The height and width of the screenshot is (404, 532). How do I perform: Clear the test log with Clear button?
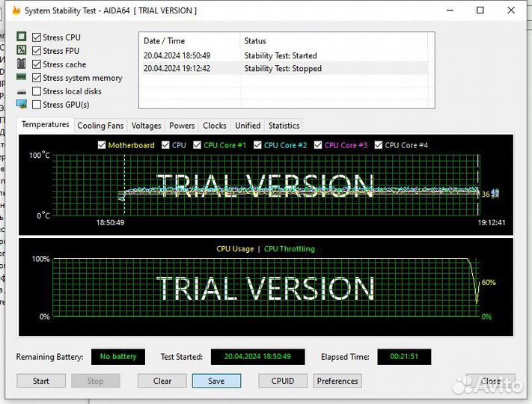pos(162,381)
